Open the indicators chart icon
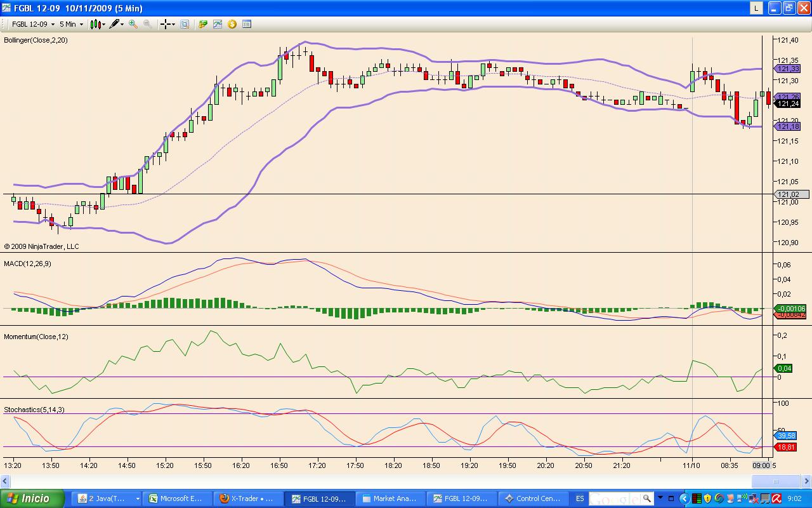Image resolution: width=812 pixels, height=508 pixels. 218,24
